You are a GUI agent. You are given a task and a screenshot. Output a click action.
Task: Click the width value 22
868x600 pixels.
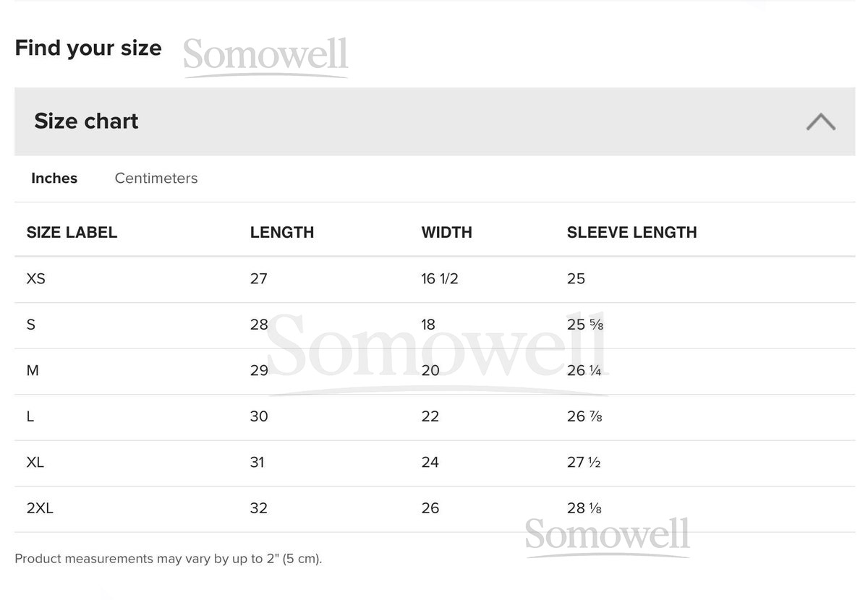point(430,416)
